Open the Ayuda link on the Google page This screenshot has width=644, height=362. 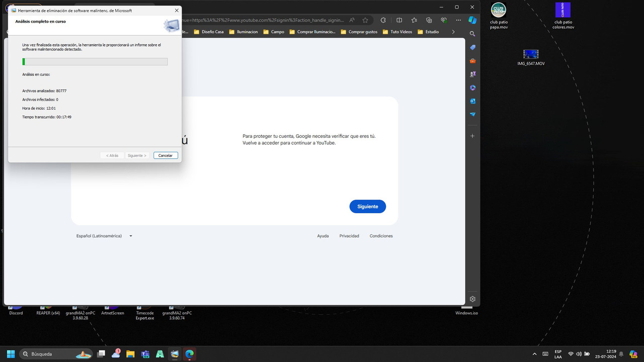(323, 236)
